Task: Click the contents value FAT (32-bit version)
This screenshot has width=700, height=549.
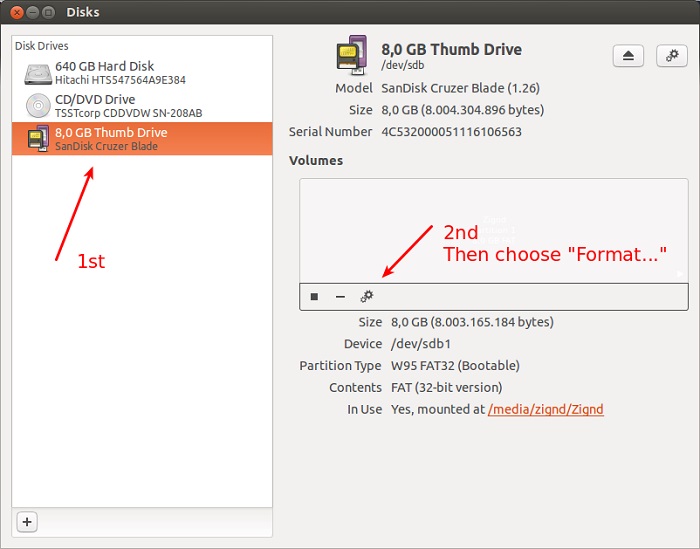Action: pos(446,387)
